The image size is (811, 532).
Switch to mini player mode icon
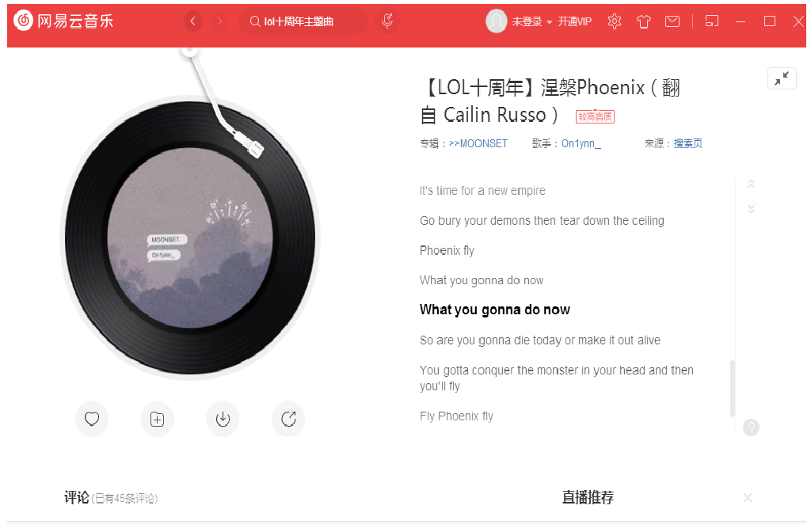pos(712,21)
